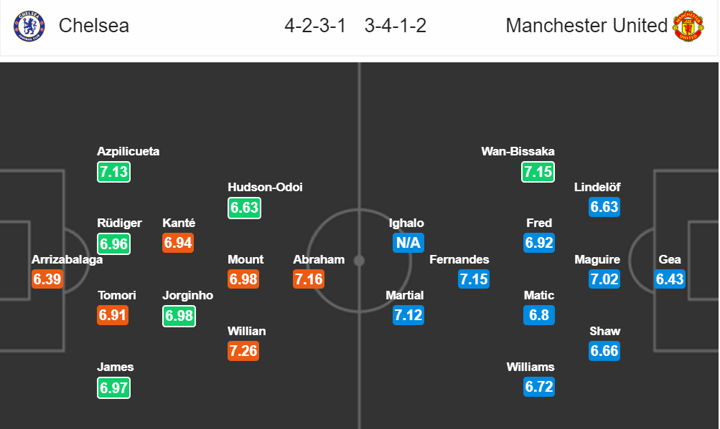720x429 pixels.
Task: Select Chelsea's 4-2-3-1 formation label
Action: tap(314, 26)
